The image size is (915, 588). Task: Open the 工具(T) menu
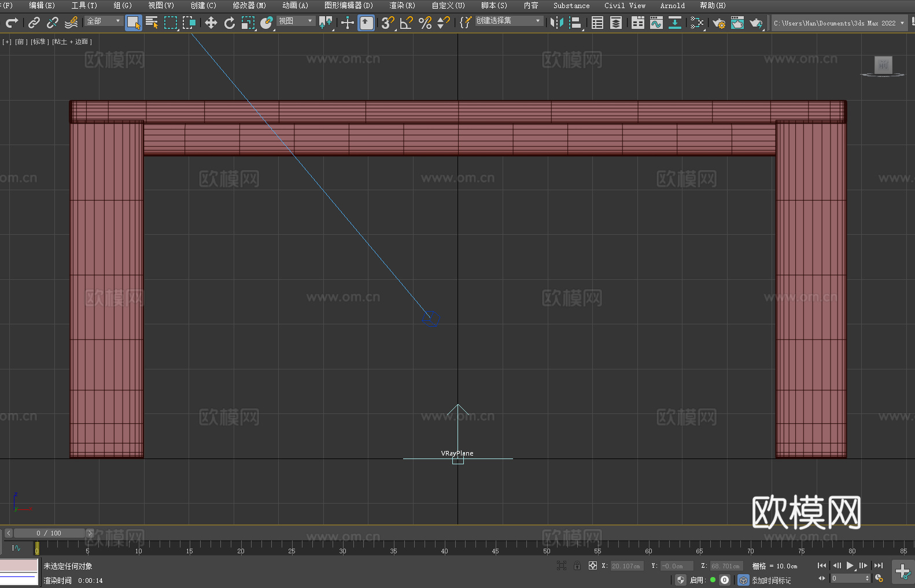pyautogui.click(x=84, y=5)
